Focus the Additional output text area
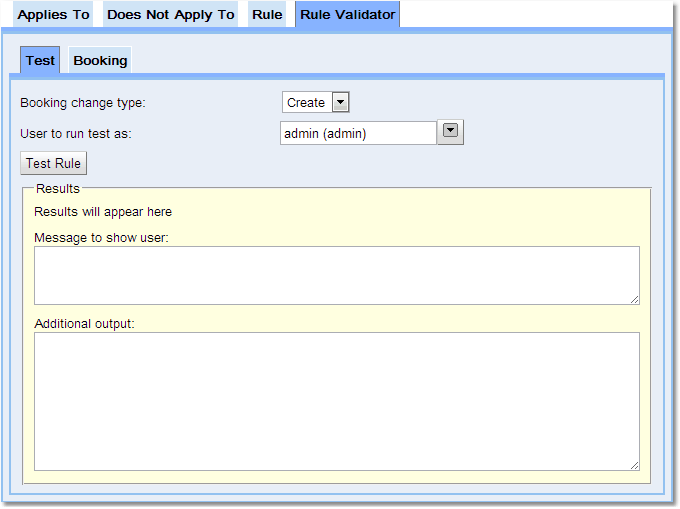 (336, 400)
